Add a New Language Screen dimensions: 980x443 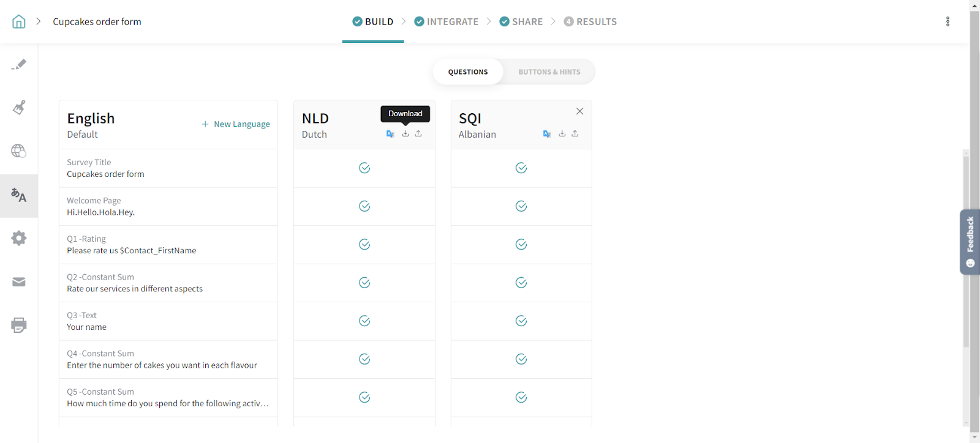tap(236, 124)
